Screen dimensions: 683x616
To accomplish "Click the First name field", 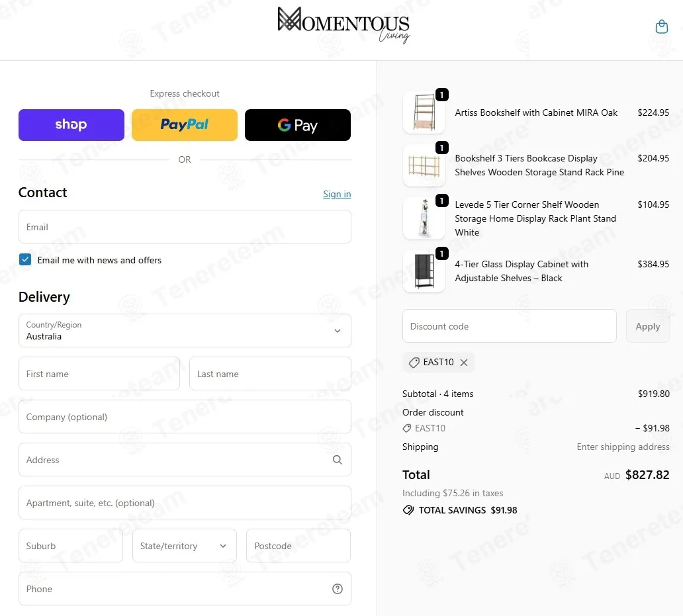I will [x=99, y=374].
